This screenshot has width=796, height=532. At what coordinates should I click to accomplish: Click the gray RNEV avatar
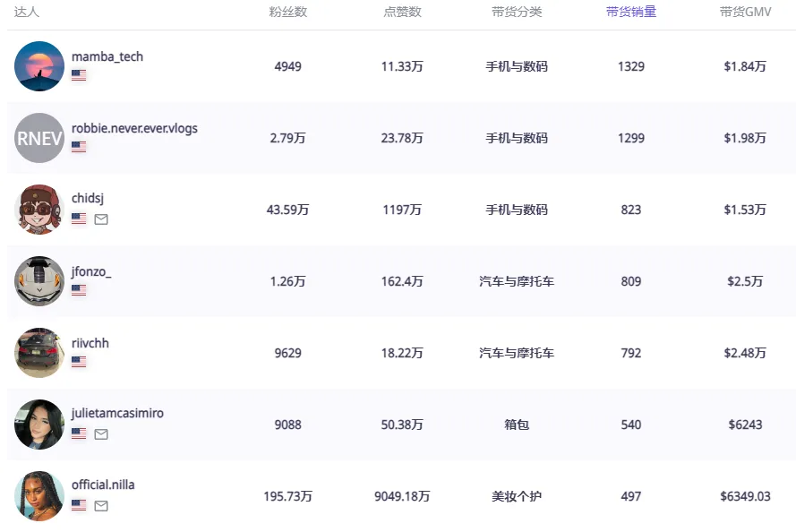39,138
